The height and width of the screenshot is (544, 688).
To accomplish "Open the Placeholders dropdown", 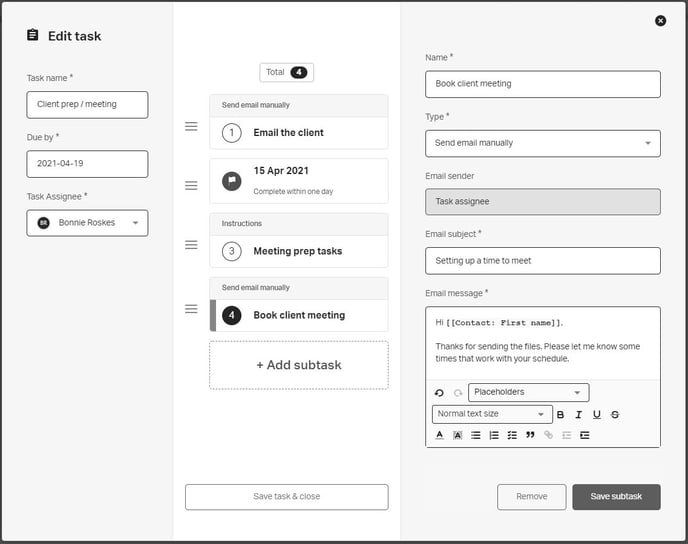I will pos(528,393).
